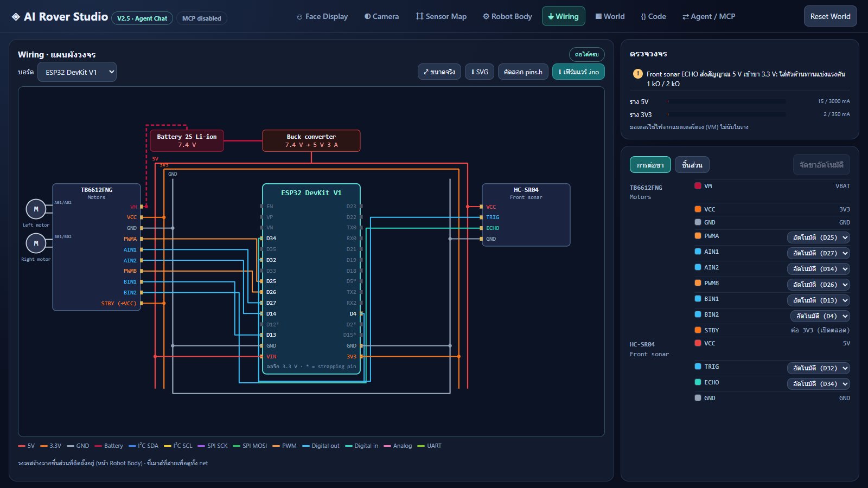The image size is (868, 488).
Task: Click the copy pins.h button
Action: (x=523, y=72)
